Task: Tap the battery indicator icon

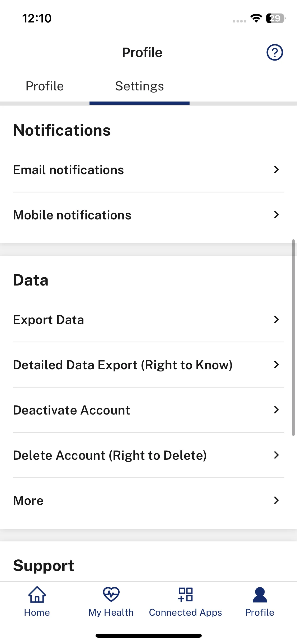Action: click(276, 18)
